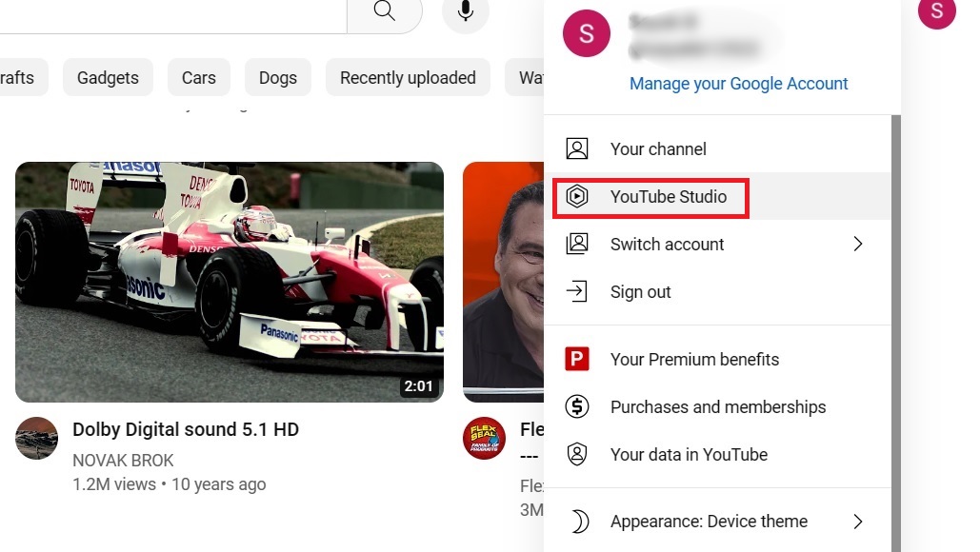The height and width of the screenshot is (552, 980).
Task: Click the search magnifier icon
Action: (x=383, y=10)
